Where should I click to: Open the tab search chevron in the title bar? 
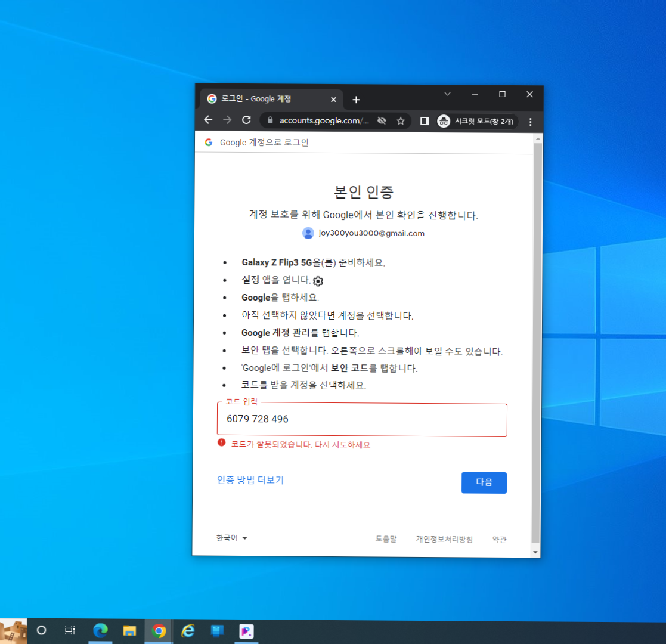pyautogui.click(x=447, y=94)
